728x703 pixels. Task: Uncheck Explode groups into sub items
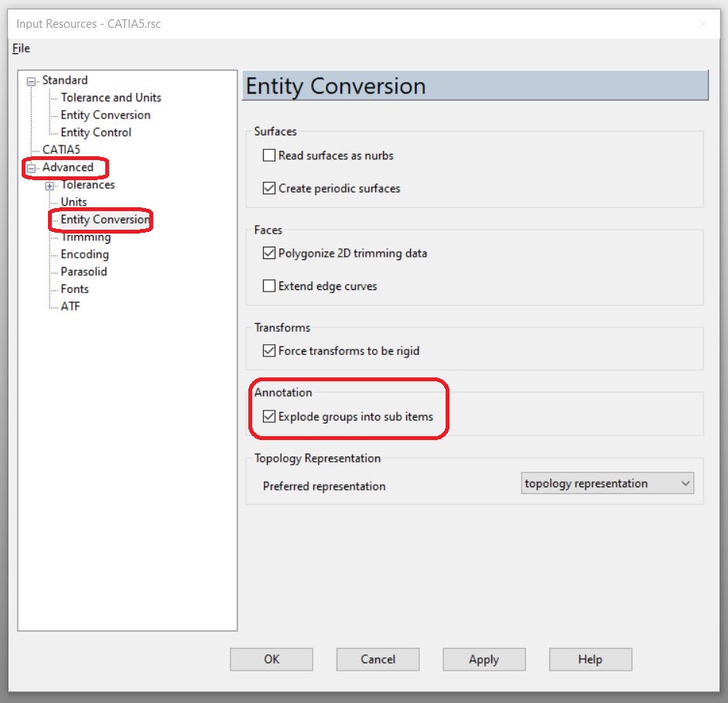tap(268, 416)
